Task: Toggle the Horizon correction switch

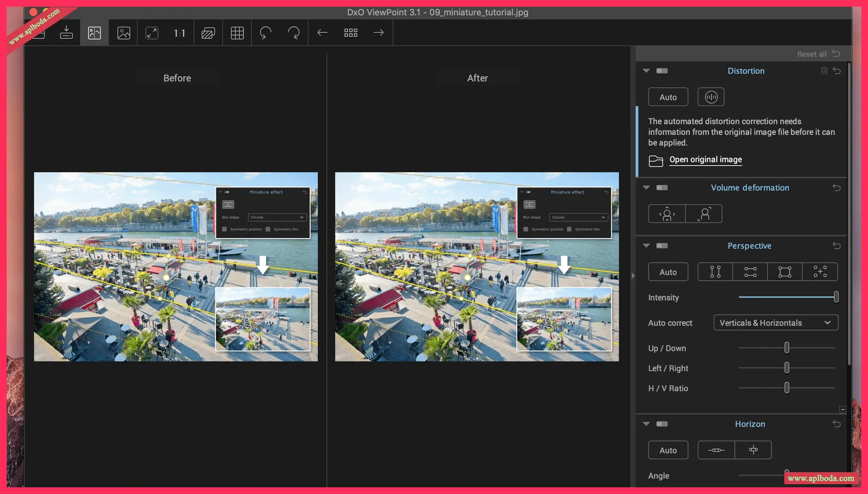Action: 662,424
